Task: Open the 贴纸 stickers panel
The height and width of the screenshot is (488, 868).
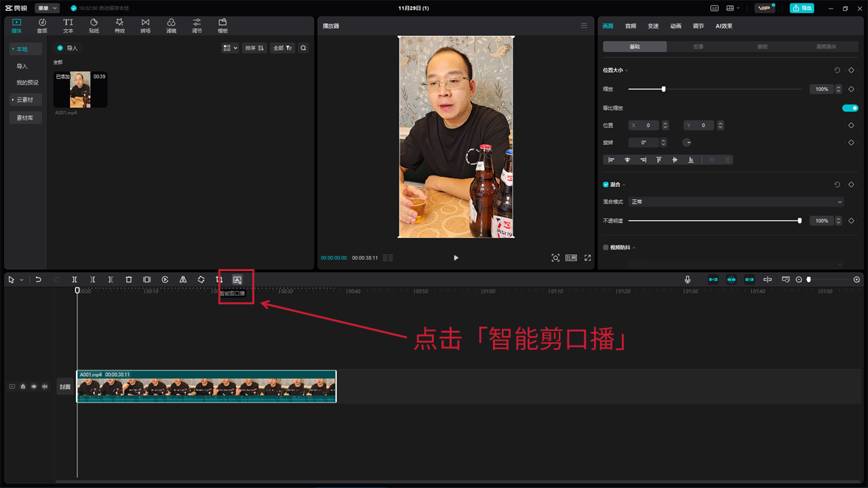Action: point(94,26)
